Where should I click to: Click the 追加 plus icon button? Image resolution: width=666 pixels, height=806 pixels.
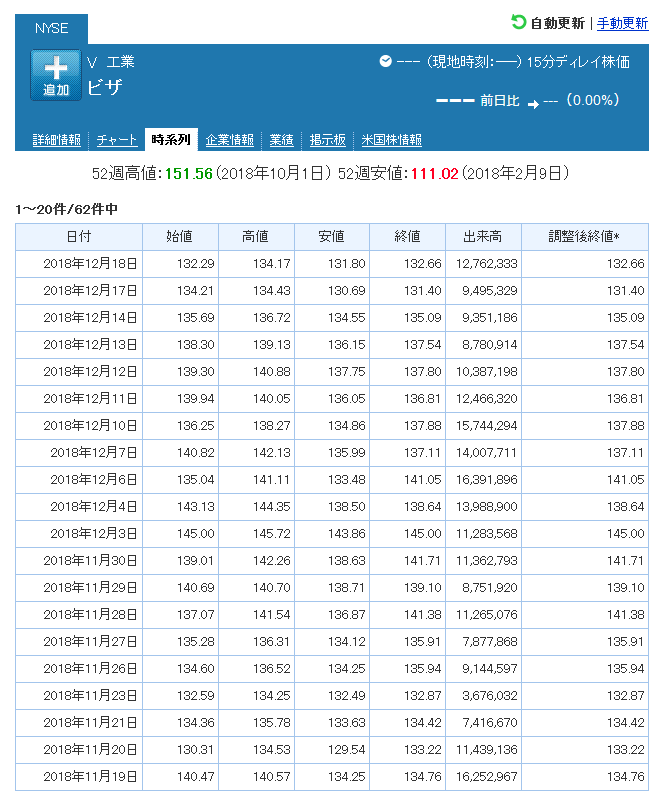[56, 75]
